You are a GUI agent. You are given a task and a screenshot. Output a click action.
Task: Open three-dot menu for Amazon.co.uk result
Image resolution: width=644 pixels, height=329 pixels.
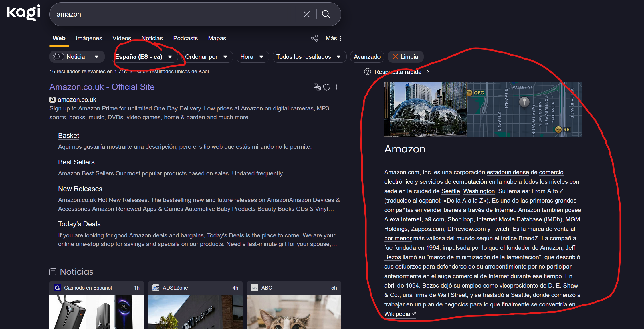pos(336,87)
